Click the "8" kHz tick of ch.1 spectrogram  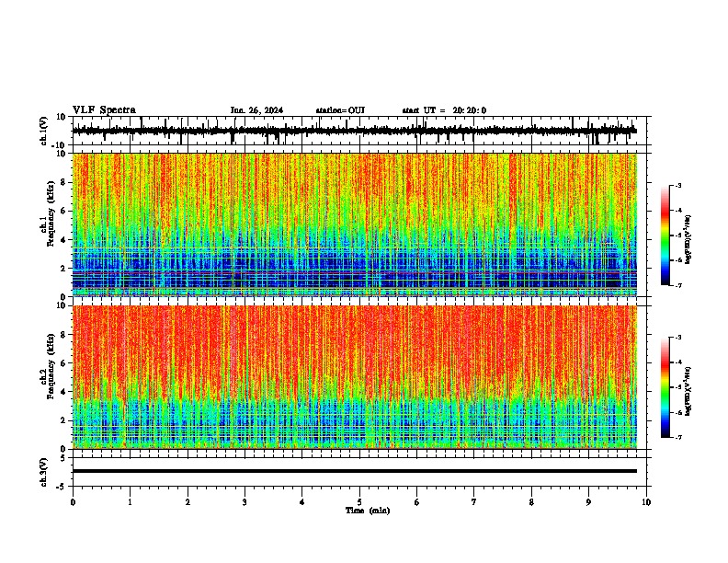(64, 182)
